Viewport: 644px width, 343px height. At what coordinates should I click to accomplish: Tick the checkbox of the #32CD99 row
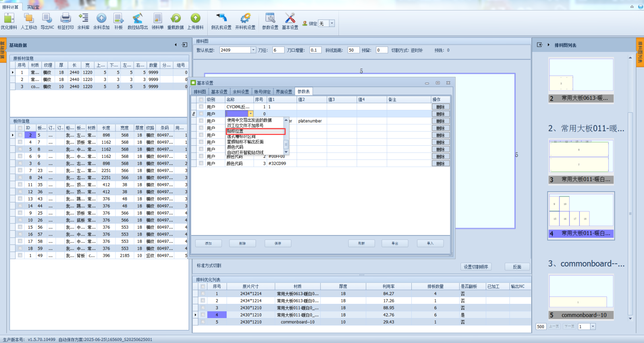point(201,163)
